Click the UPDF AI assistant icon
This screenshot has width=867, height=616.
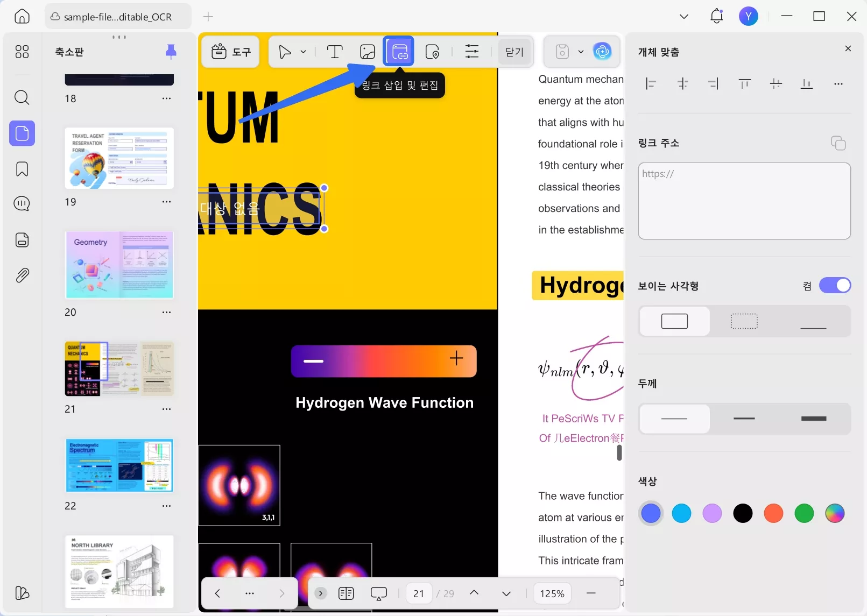point(602,52)
